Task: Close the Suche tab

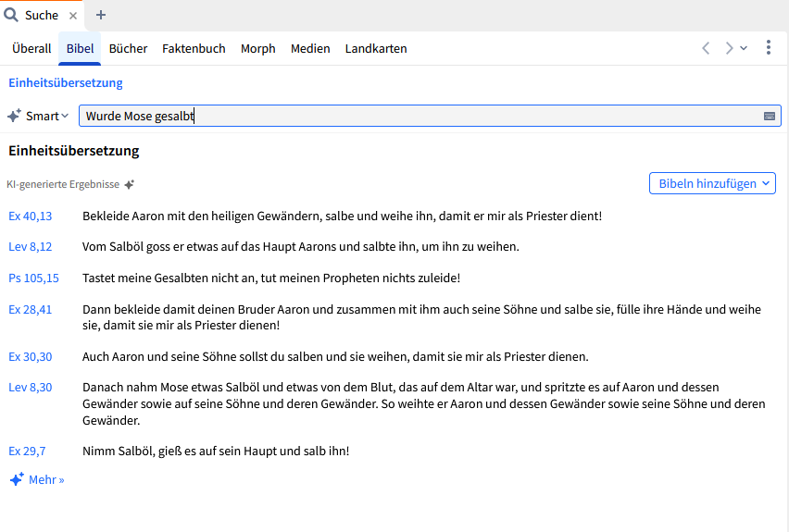Action: pyautogui.click(x=73, y=16)
